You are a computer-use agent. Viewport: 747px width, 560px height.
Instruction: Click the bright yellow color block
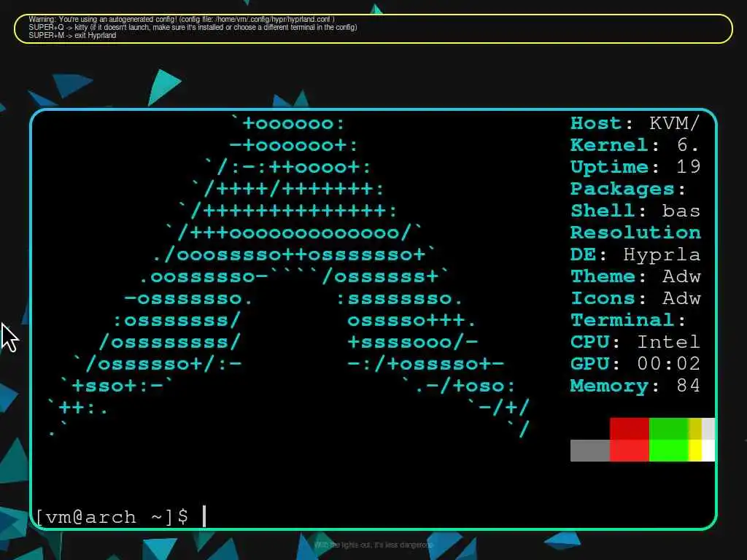tap(695, 451)
